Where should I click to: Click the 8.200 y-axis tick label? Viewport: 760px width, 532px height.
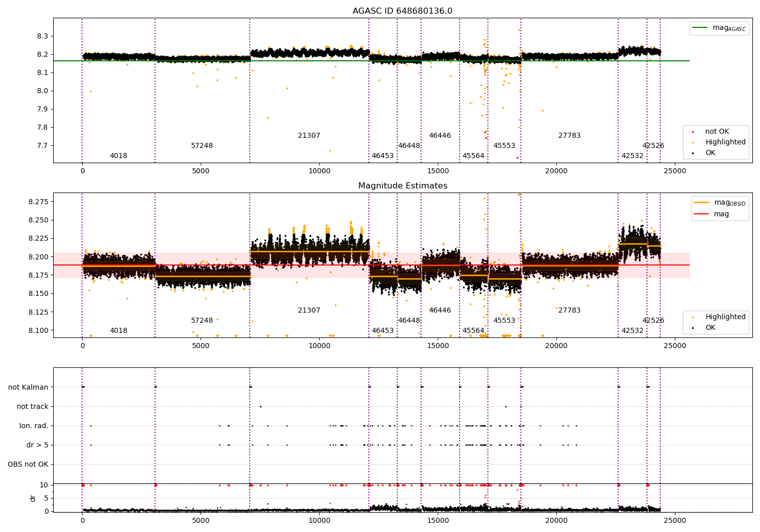(39, 257)
